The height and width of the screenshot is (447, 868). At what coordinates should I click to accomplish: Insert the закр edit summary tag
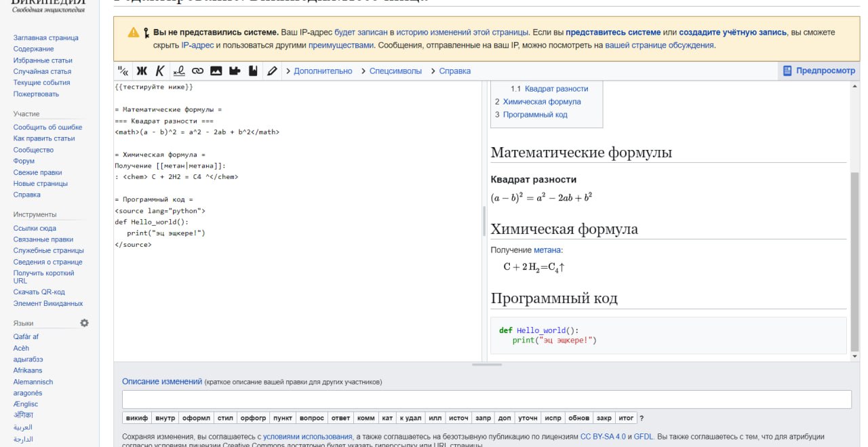[x=604, y=418]
